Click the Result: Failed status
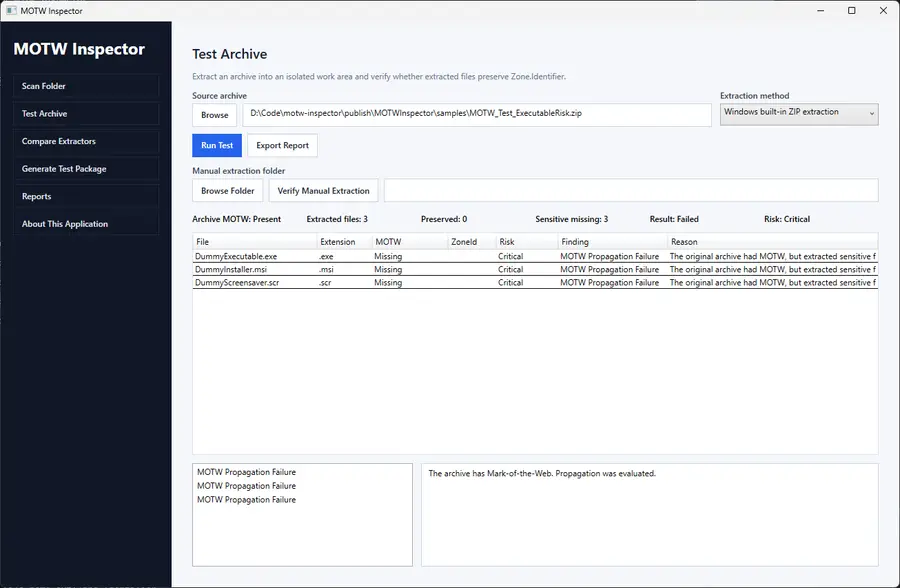900x588 pixels. 674,219
